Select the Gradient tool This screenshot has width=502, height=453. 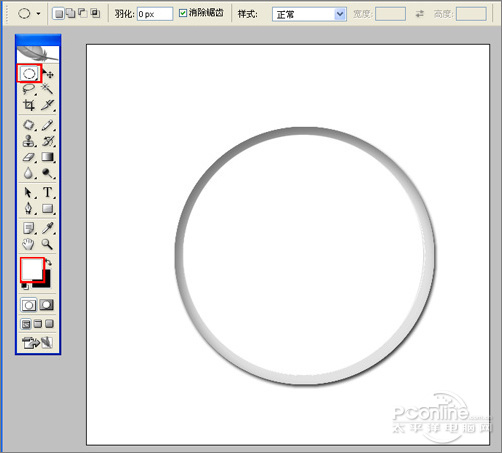47,157
